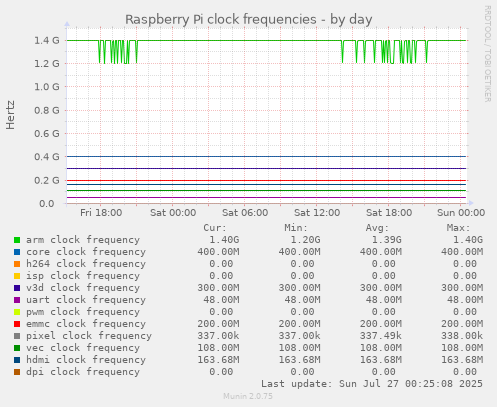Click the '0.4 G' y-axis tick label
Image resolution: width=497 pixels, height=407 pixels.
click(47, 157)
